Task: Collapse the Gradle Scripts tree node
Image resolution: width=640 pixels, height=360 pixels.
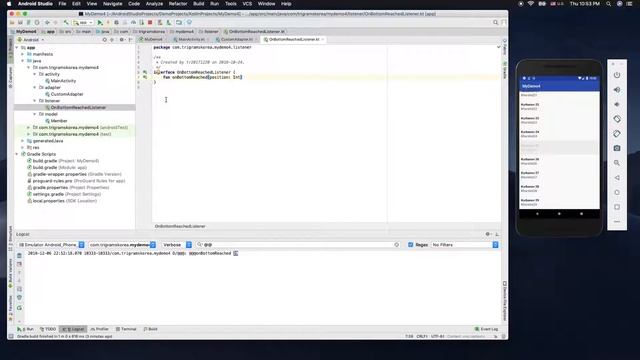Action: [x=17, y=154]
